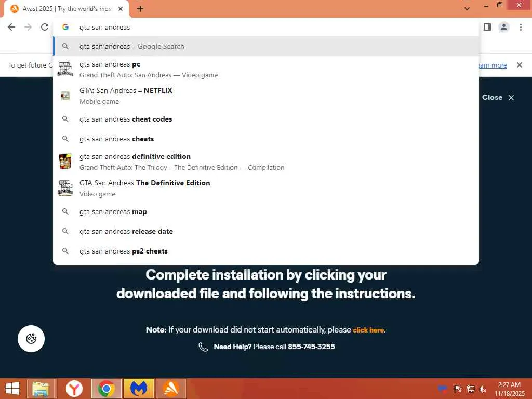The image size is (532, 399).
Task: Open a new tab with plus button
Action: (x=140, y=9)
